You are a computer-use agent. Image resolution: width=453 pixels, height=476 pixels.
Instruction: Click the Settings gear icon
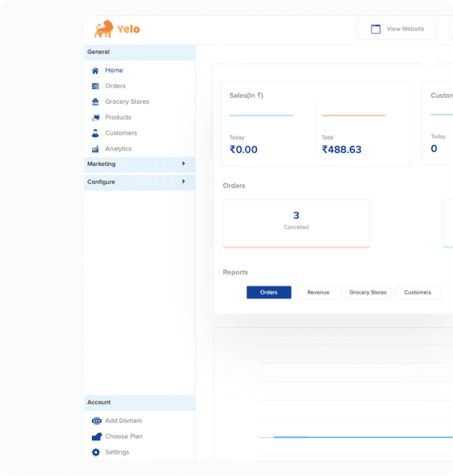[x=96, y=452]
